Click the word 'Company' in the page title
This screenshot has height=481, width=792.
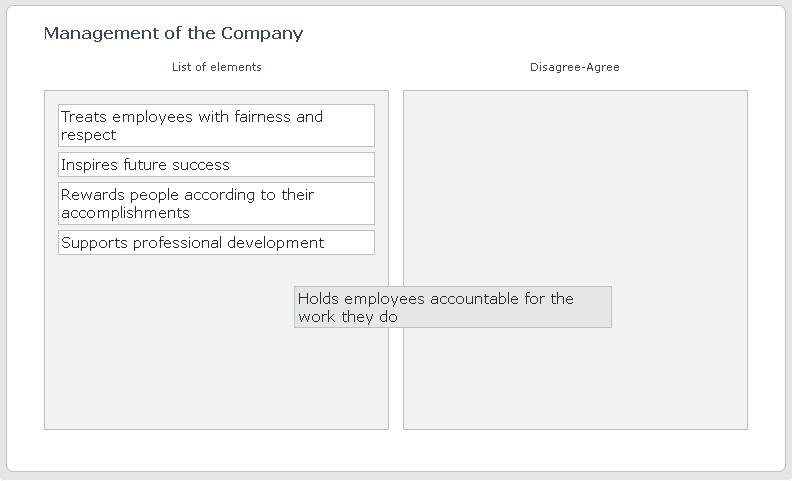tap(261, 33)
